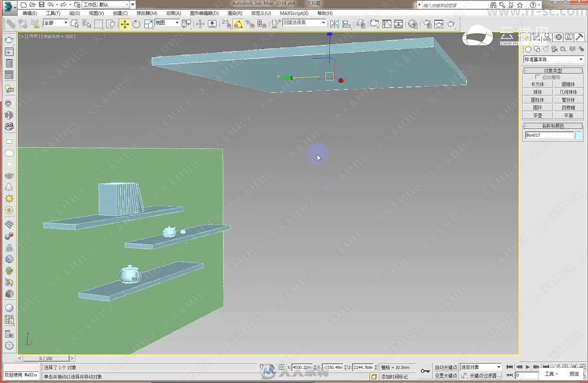Click the 平面 plane button
588x383 pixels.
pyautogui.click(x=568, y=115)
